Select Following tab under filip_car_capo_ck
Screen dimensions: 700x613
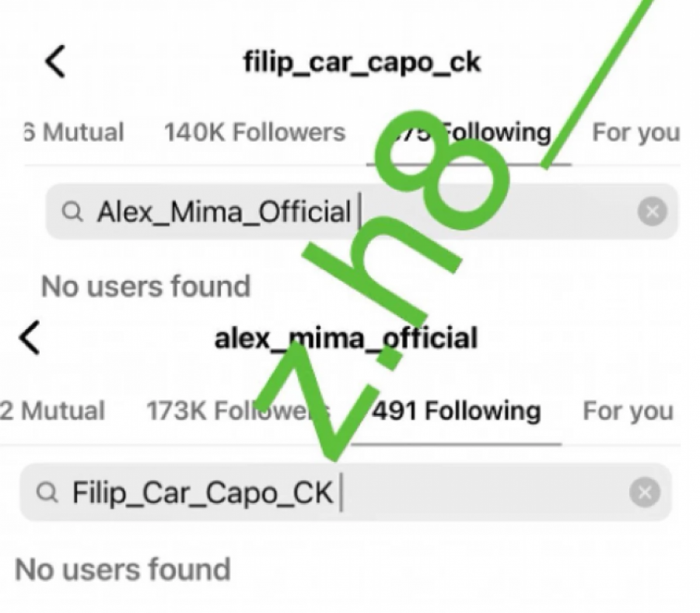pos(469,132)
